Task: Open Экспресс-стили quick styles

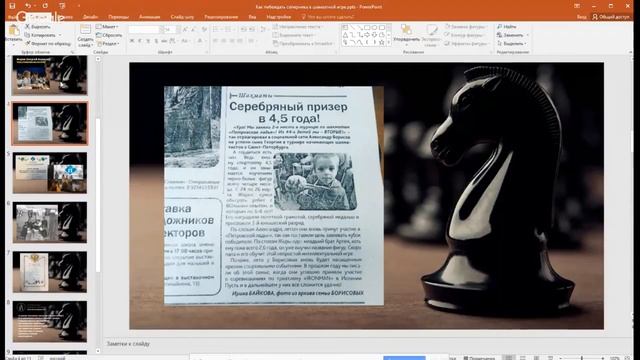Action: (431, 35)
